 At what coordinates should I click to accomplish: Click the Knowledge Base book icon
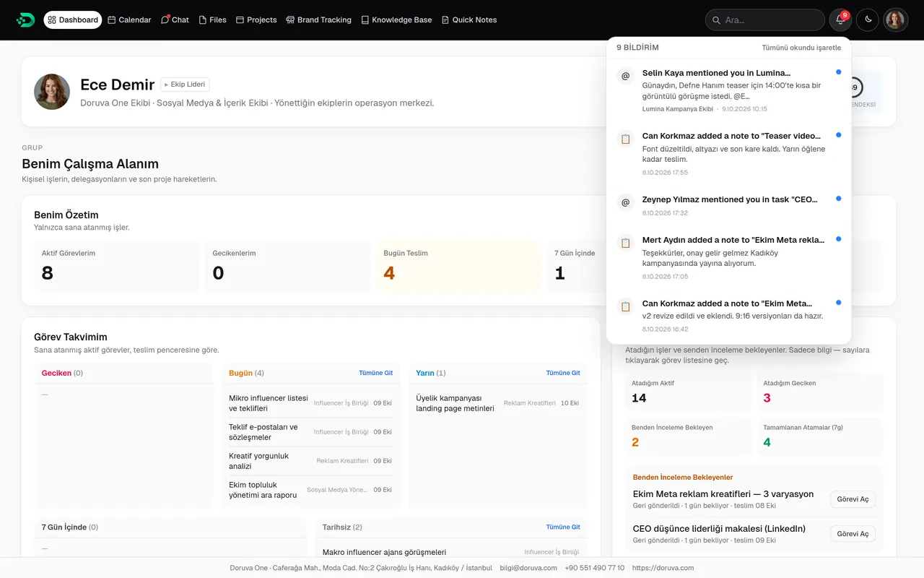(x=365, y=20)
